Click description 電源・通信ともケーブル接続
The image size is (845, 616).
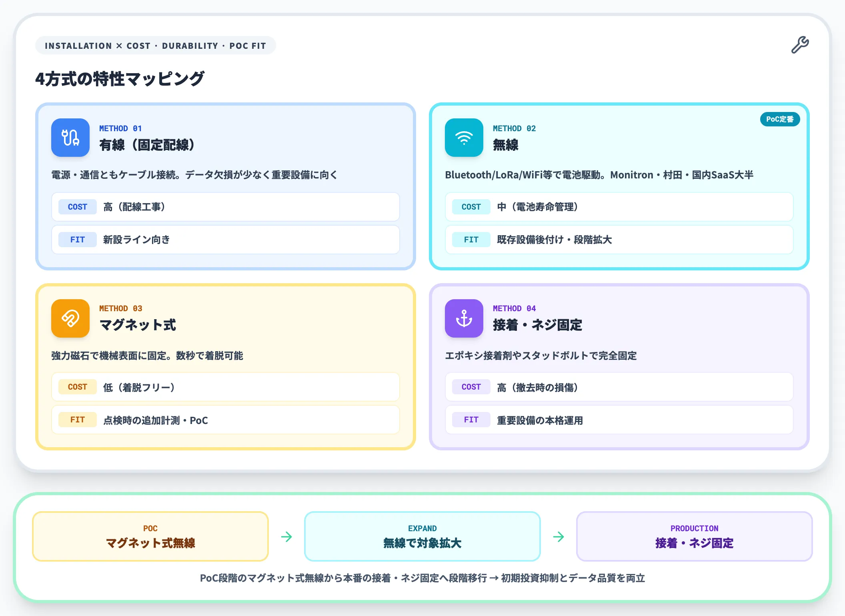coord(194,175)
